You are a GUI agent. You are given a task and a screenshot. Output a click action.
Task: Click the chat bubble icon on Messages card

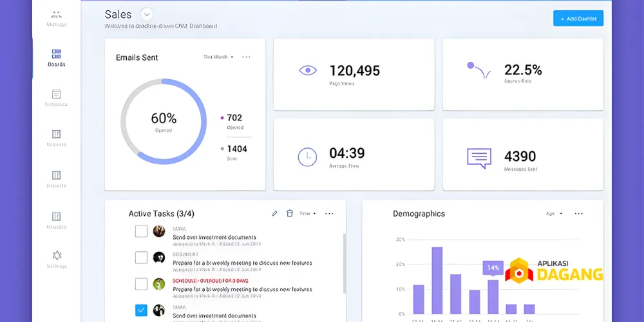tap(478, 158)
